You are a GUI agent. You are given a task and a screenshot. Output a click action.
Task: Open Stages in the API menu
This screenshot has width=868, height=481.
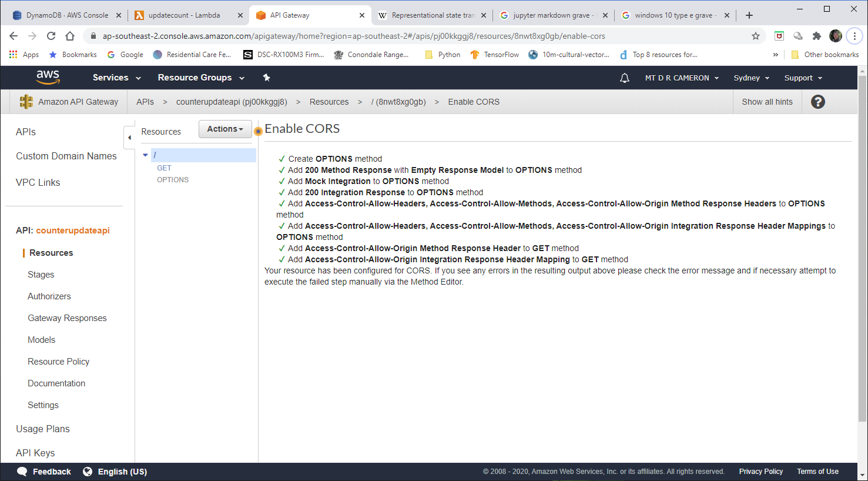(41, 275)
